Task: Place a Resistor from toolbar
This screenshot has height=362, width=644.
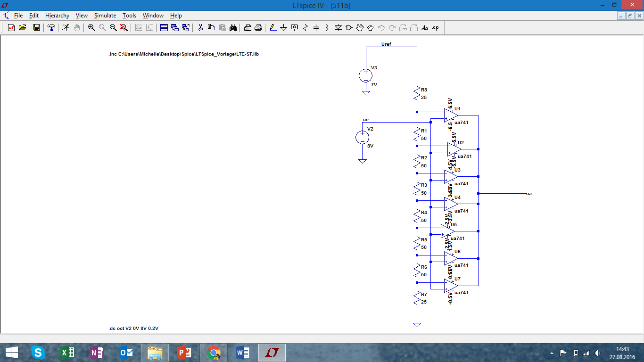Action: pos(305,28)
